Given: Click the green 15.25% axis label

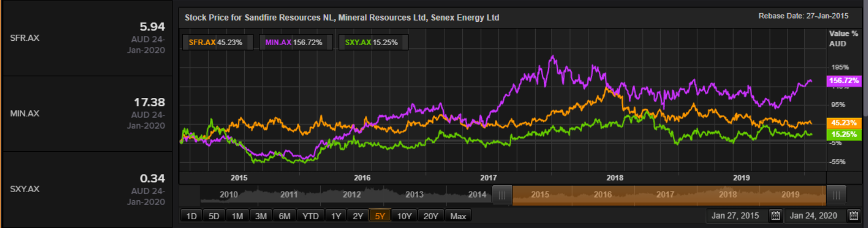Looking at the screenshot, I should coord(844,134).
